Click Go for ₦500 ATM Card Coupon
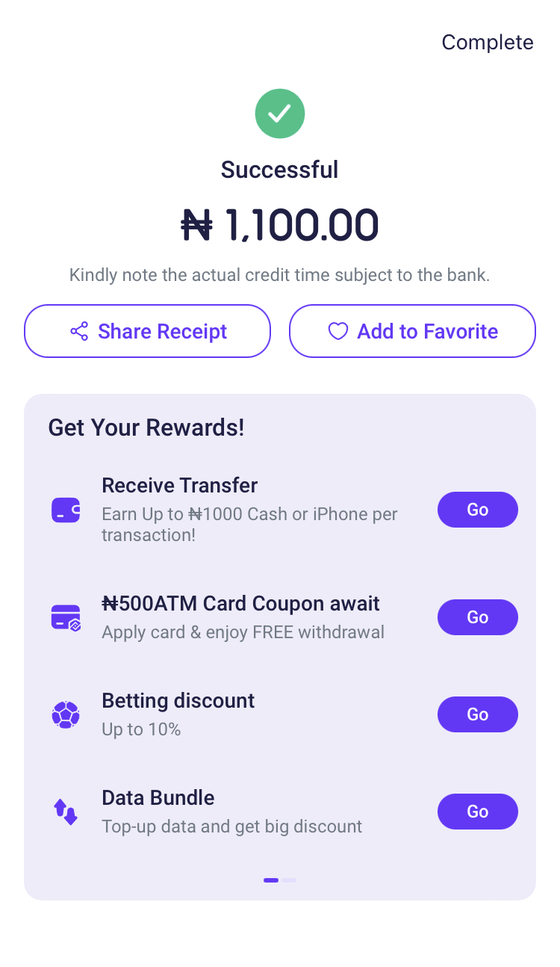The height and width of the screenshot is (967, 560). (x=478, y=617)
